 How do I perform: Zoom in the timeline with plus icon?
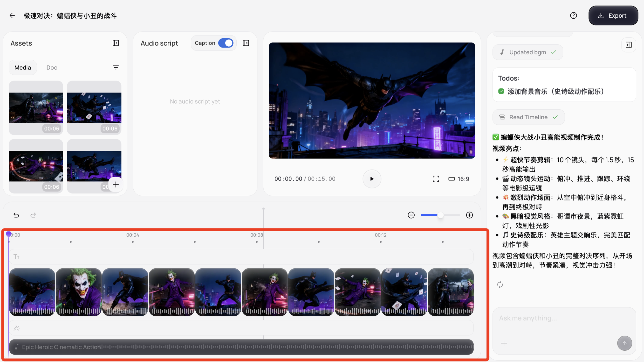(469, 215)
